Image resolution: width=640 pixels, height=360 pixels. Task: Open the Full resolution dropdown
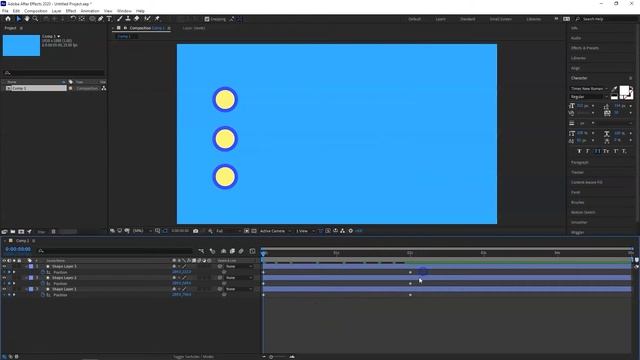click(x=228, y=231)
